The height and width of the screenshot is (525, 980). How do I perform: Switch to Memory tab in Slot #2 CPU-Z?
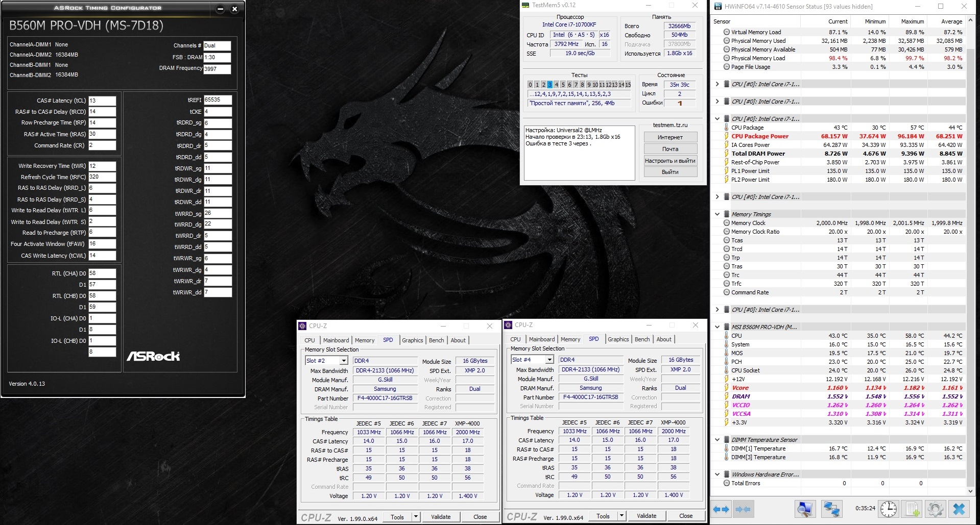365,340
